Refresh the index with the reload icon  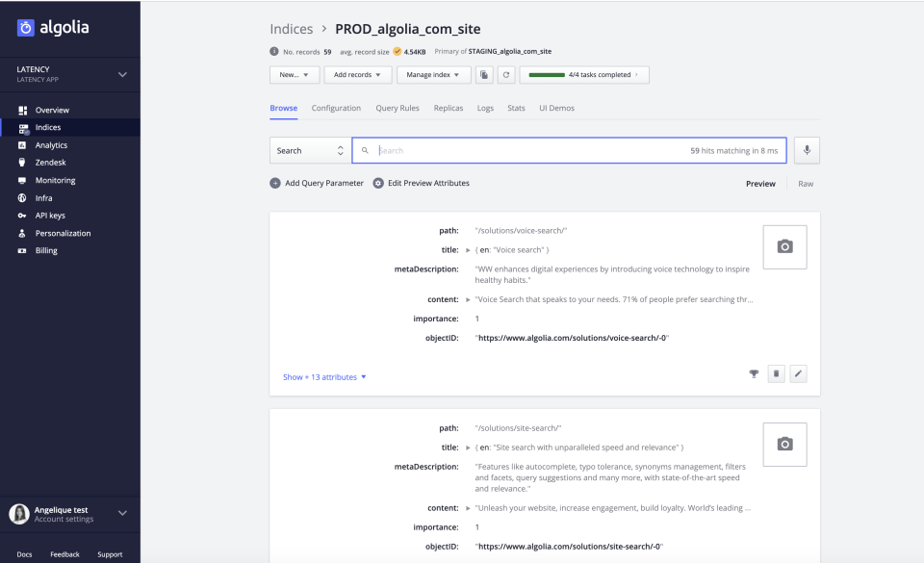pyautogui.click(x=505, y=74)
